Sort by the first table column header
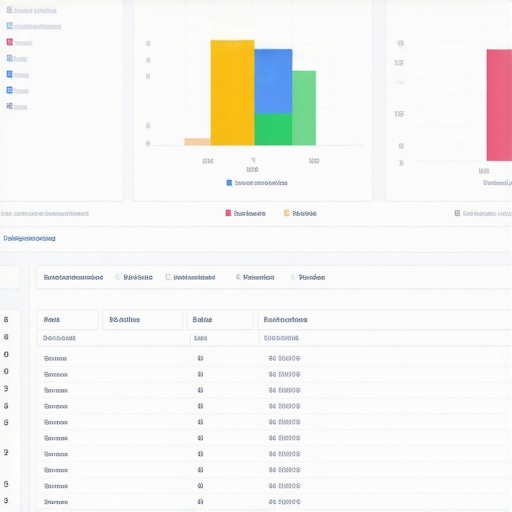The width and height of the screenshot is (512, 512). [68, 320]
